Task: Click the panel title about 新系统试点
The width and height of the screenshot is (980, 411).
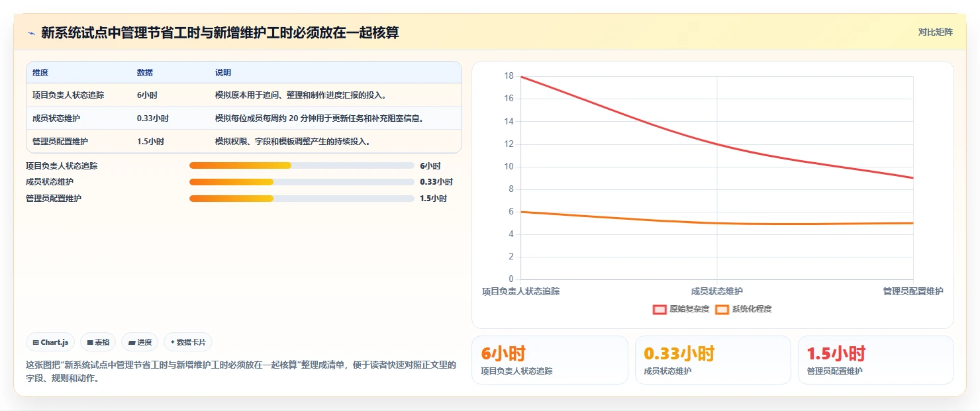Action: coord(220,32)
